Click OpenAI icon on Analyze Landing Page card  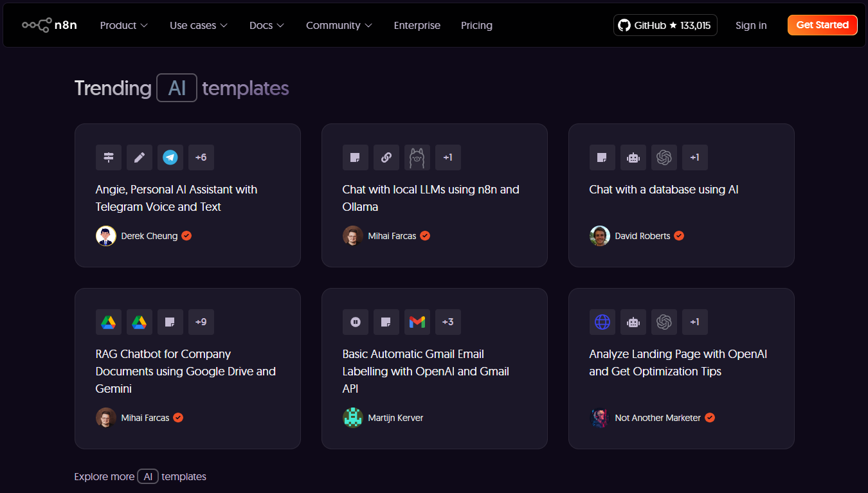[664, 322]
